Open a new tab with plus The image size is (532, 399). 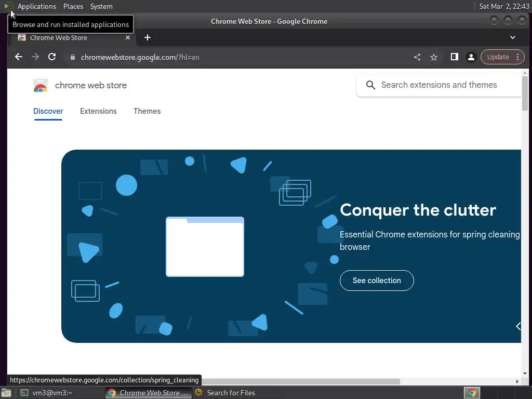(x=147, y=37)
